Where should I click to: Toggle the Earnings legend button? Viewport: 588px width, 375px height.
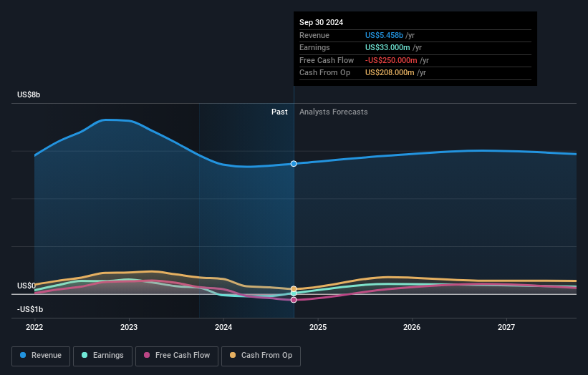point(102,356)
